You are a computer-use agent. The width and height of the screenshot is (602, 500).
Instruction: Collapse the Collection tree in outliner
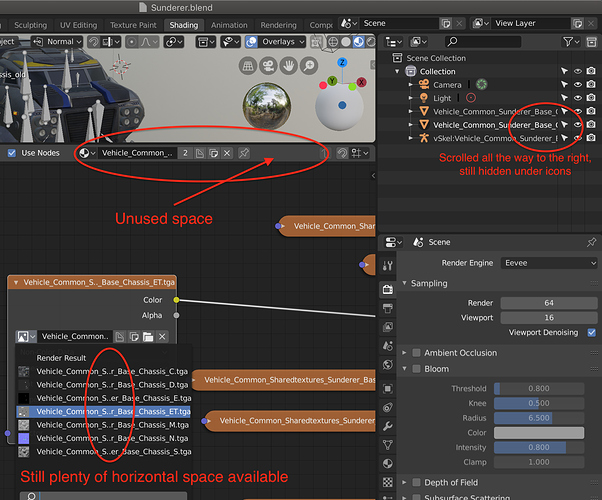pos(397,71)
